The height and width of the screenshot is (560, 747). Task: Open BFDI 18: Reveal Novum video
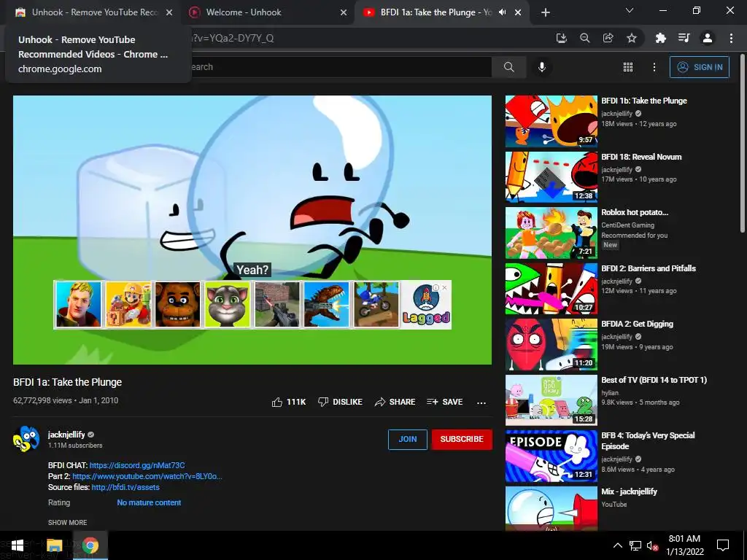click(x=641, y=157)
